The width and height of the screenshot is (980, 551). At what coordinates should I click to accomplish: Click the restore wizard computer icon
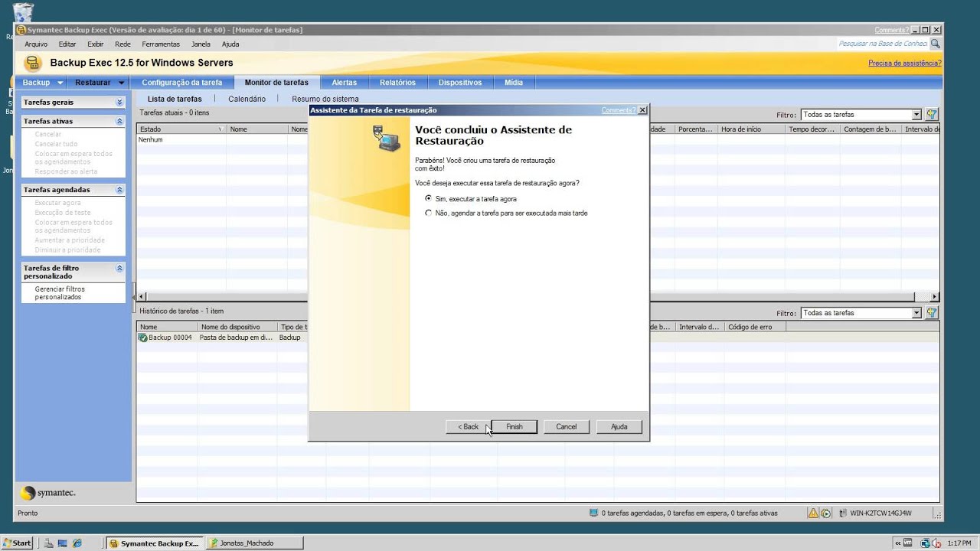tap(387, 139)
